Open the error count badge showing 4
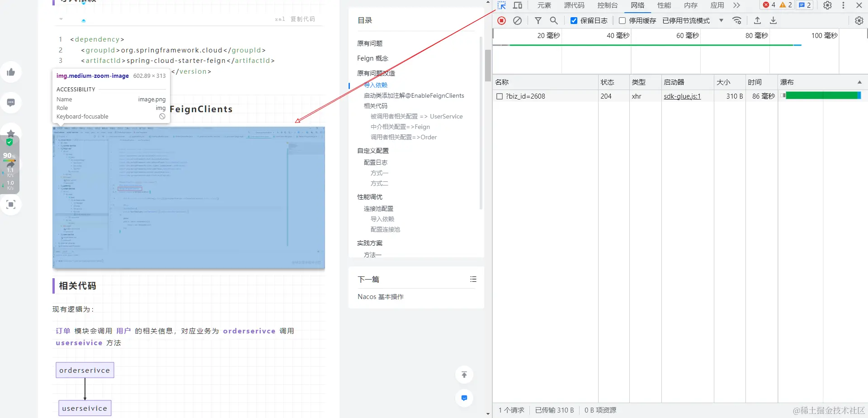Viewport: 868px width, 418px height. 769,5
